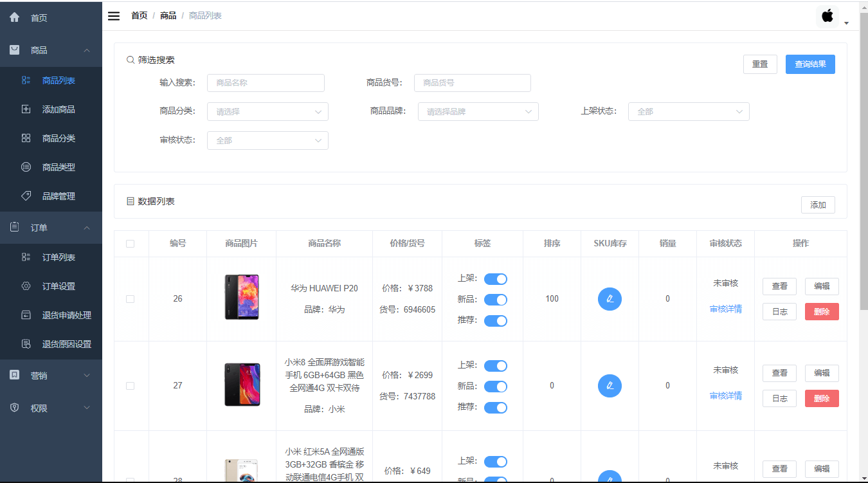The height and width of the screenshot is (483, 868).
Task: Expand the 权限 sidebar submenu
Action: click(87, 408)
